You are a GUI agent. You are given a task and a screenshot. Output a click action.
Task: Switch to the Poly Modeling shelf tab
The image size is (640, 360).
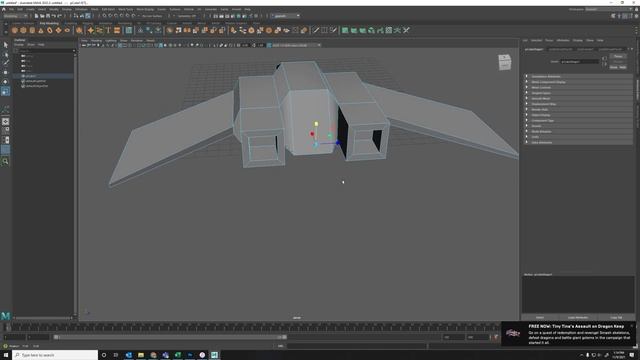pyautogui.click(x=49, y=23)
